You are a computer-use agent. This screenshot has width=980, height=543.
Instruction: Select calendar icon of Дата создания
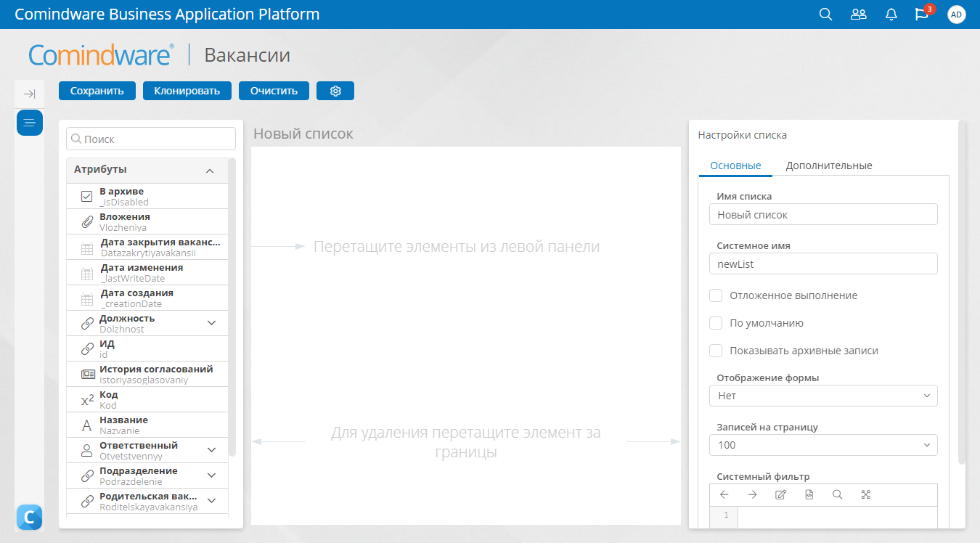[86, 299]
